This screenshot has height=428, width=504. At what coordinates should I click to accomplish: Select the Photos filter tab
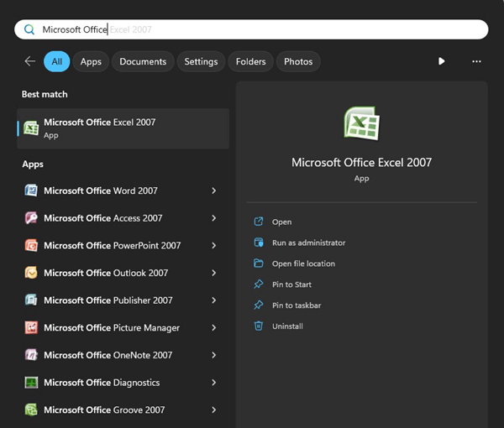[x=298, y=61]
